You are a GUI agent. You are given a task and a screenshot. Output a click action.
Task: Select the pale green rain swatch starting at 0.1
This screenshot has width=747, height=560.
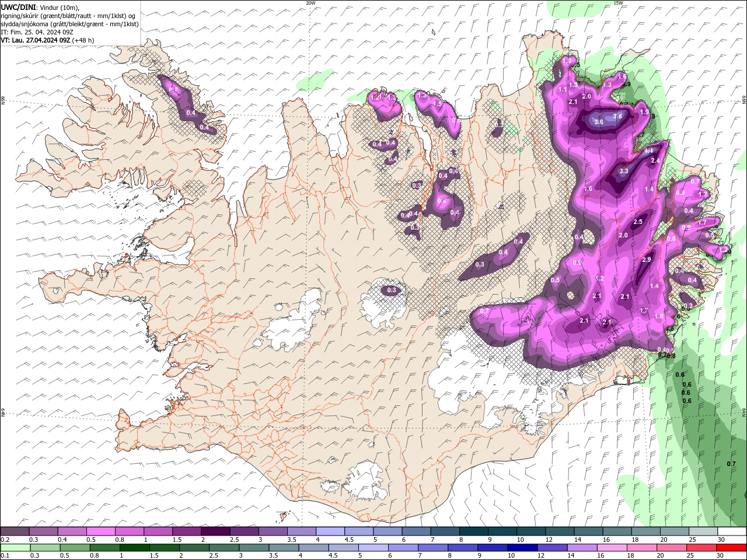pyautogui.click(x=15, y=548)
